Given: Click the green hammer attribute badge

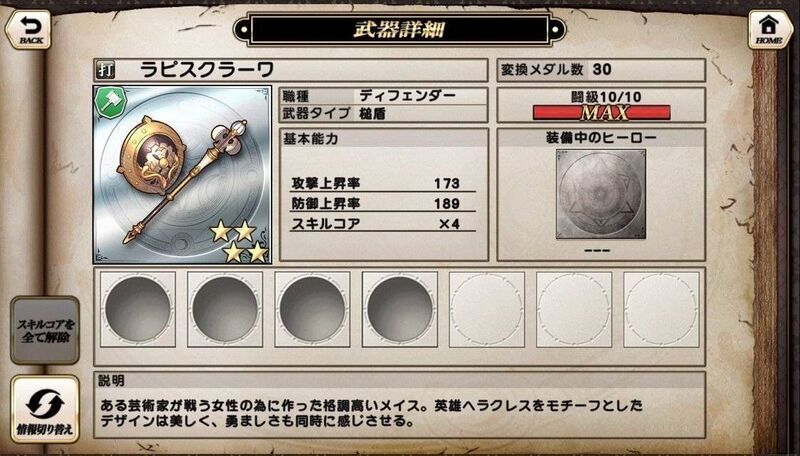Looking at the screenshot, I should pyautogui.click(x=111, y=102).
